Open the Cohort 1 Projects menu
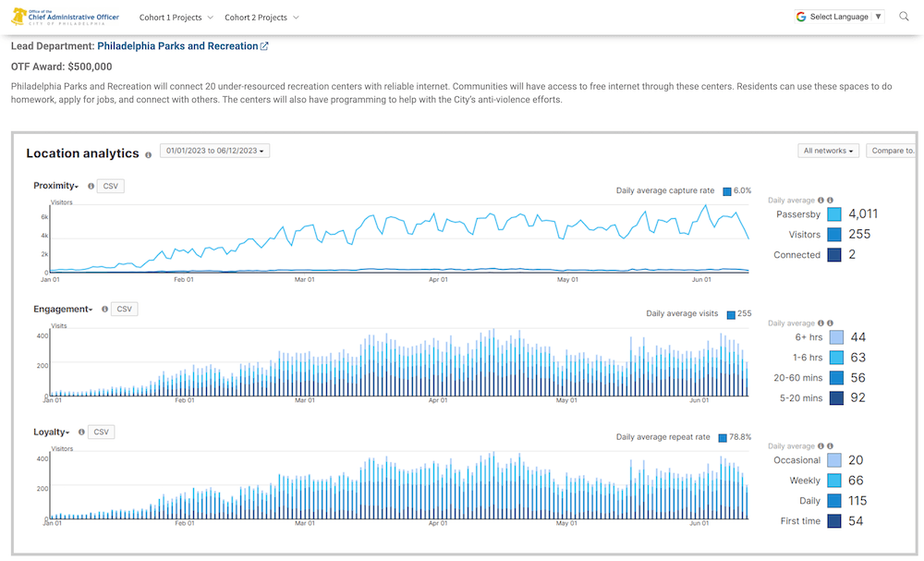 [176, 18]
